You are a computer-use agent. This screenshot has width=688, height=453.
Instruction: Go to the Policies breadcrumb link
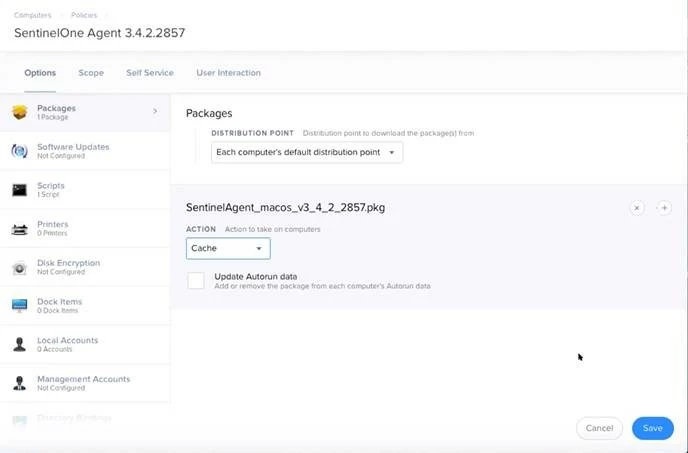(84, 15)
